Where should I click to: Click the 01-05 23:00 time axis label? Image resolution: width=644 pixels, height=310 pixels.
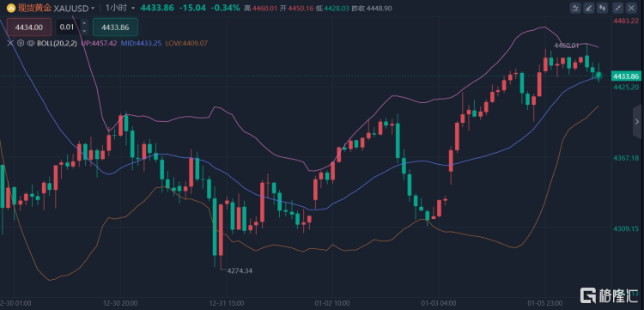pos(545,303)
